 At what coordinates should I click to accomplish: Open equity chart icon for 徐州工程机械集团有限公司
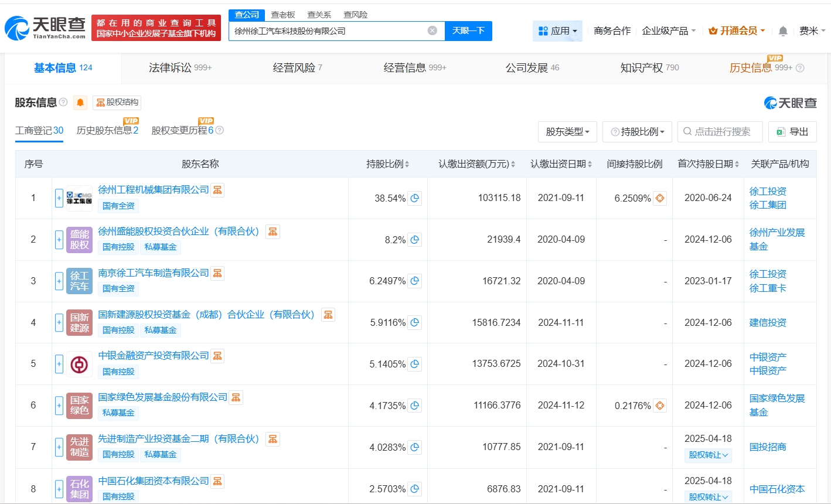click(217, 190)
